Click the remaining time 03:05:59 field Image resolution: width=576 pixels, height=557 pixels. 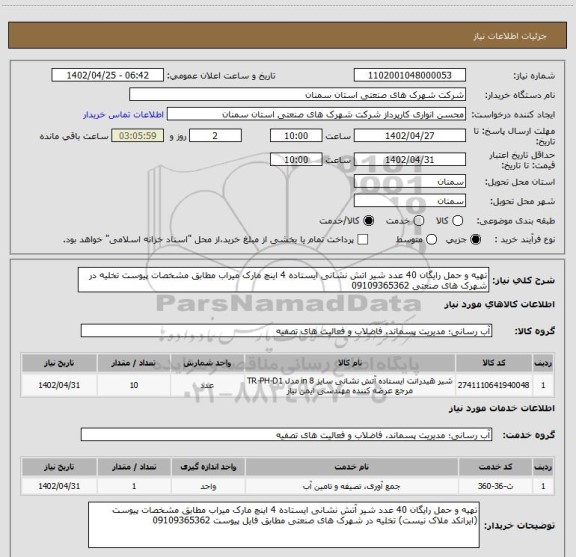138,136
